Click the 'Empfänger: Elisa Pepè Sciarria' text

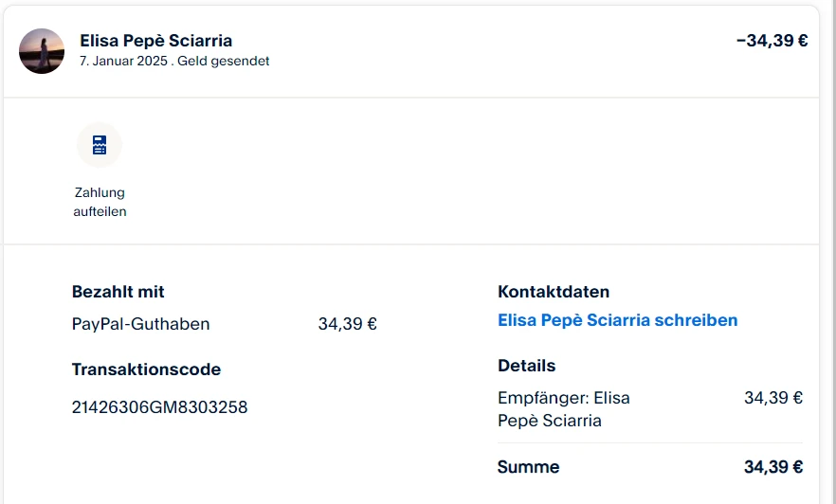click(564, 409)
